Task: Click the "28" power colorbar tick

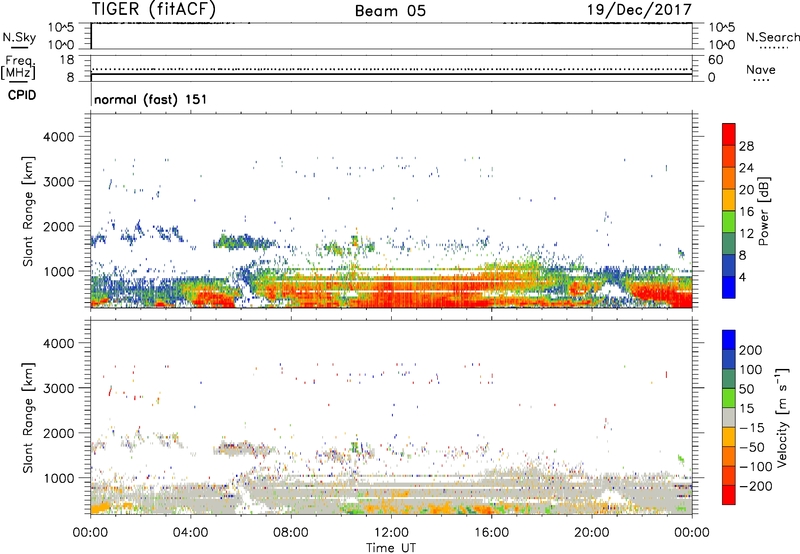Action: (746, 146)
